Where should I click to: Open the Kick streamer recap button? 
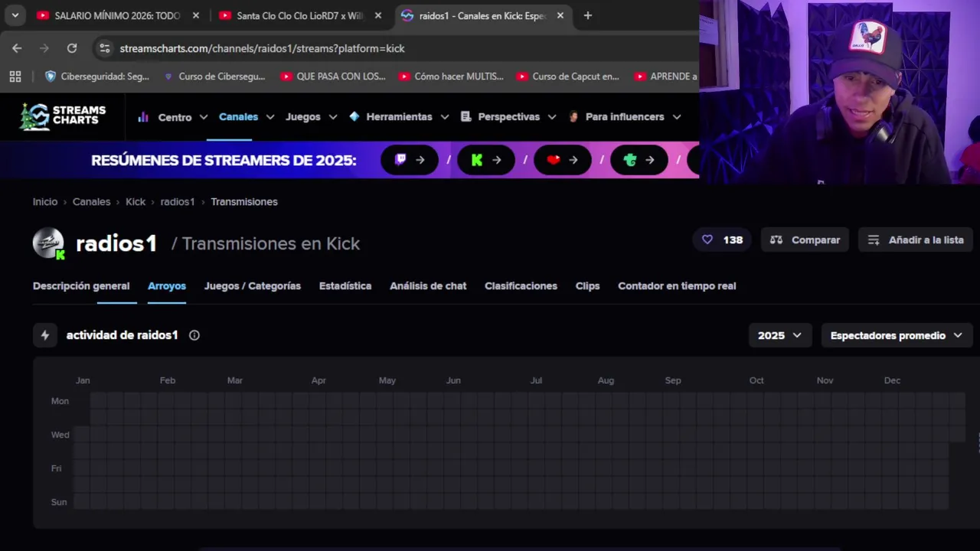pos(486,160)
